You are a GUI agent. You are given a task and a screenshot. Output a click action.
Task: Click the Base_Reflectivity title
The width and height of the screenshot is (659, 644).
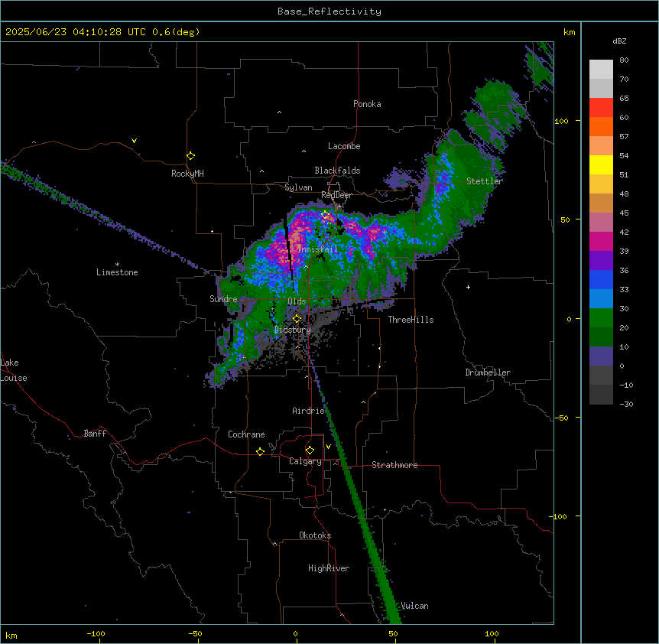(329, 11)
